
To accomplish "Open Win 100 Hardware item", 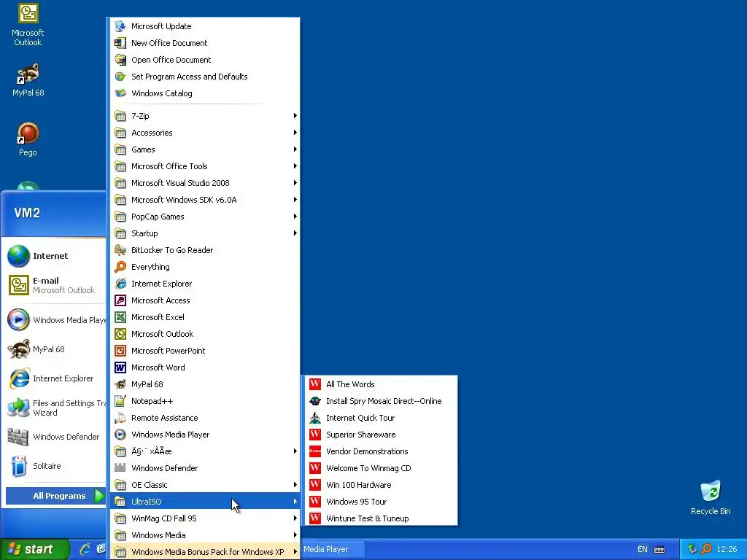I will (380, 485).
